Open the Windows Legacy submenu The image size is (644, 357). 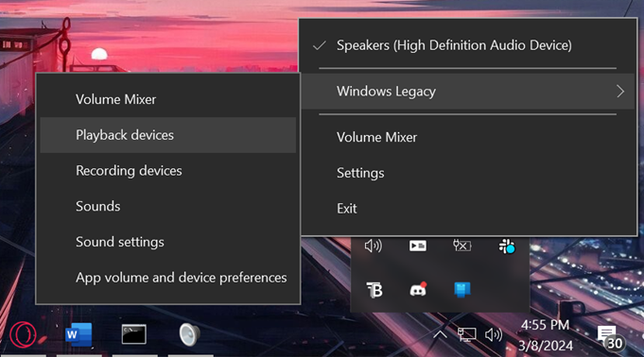click(468, 91)
